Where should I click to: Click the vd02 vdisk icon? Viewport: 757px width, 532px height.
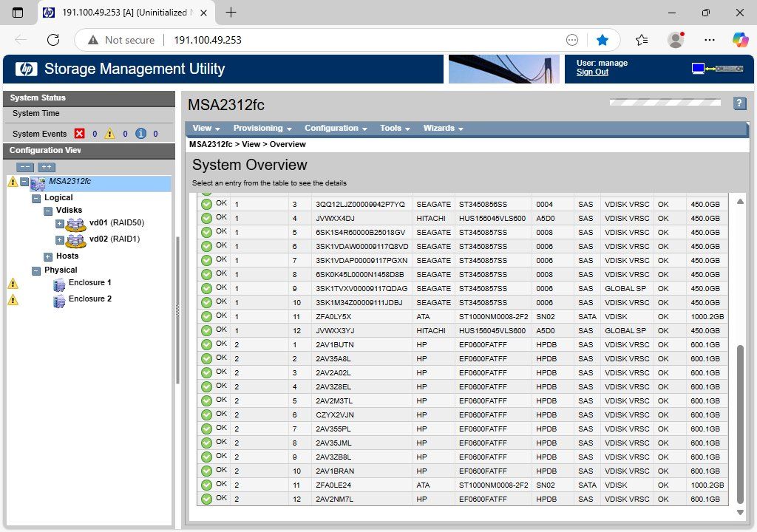coord(76,240)
